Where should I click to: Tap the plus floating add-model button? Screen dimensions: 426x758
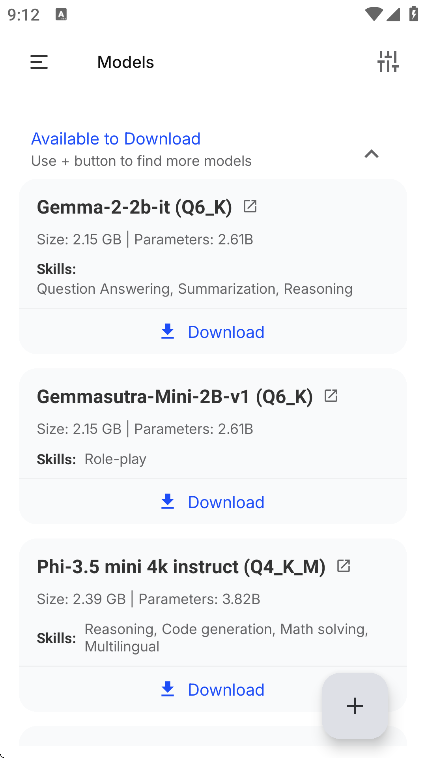point(355,706)
